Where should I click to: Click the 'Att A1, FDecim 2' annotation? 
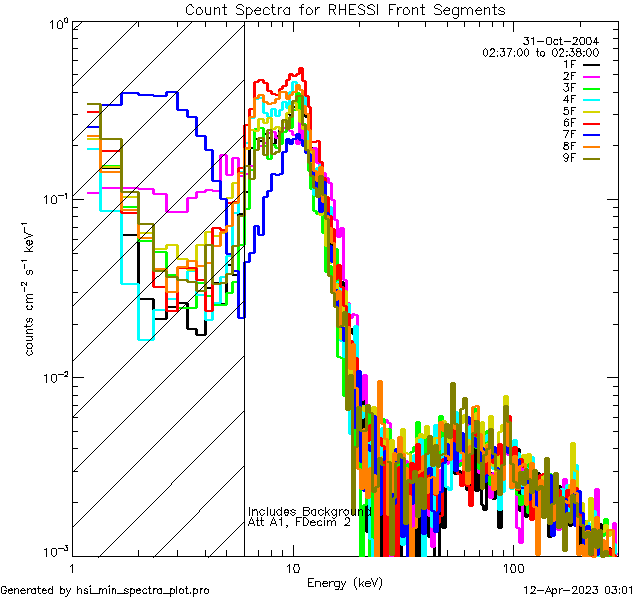tap(299, 522)
